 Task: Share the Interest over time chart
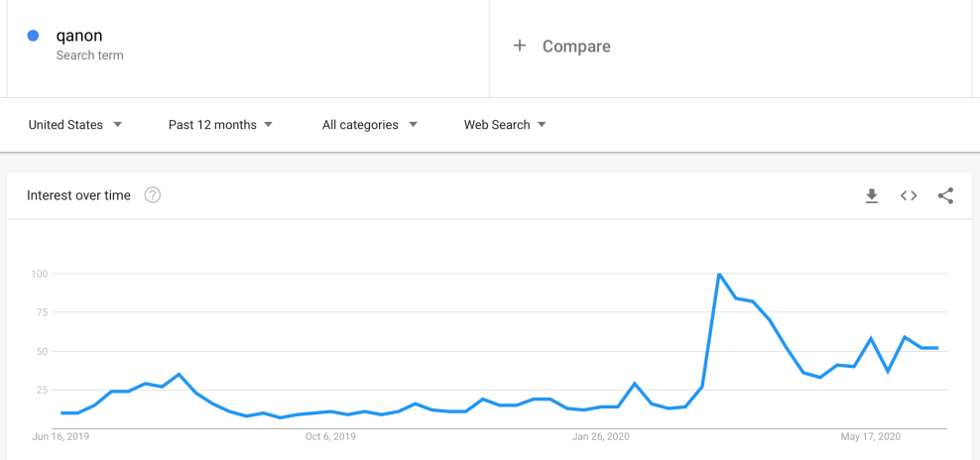945,196
